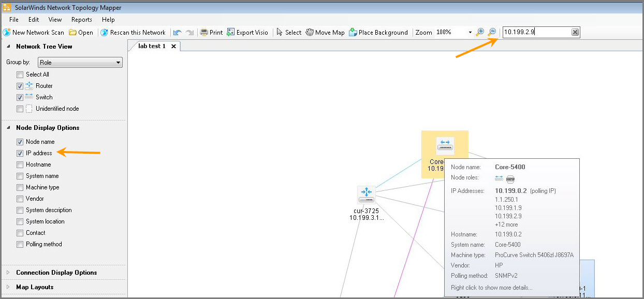This screenshot has width=644, height=299.
Task: Click the SolarWinds app icon in title bar
Action: pyautogui.click(x=7, y=7)
